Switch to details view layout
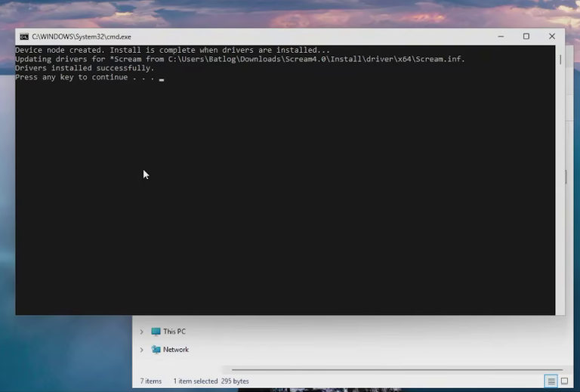This screenshot has width=580, height=392. point(551,381)
